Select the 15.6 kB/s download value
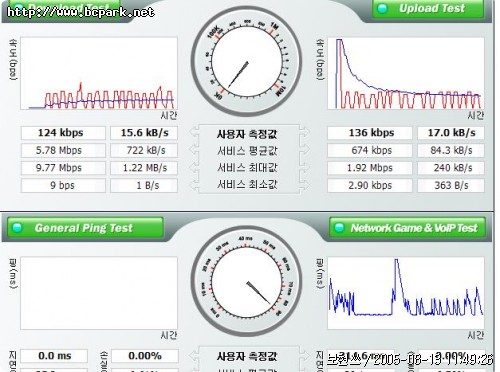The image size is (500, 372). click(144, 133)
